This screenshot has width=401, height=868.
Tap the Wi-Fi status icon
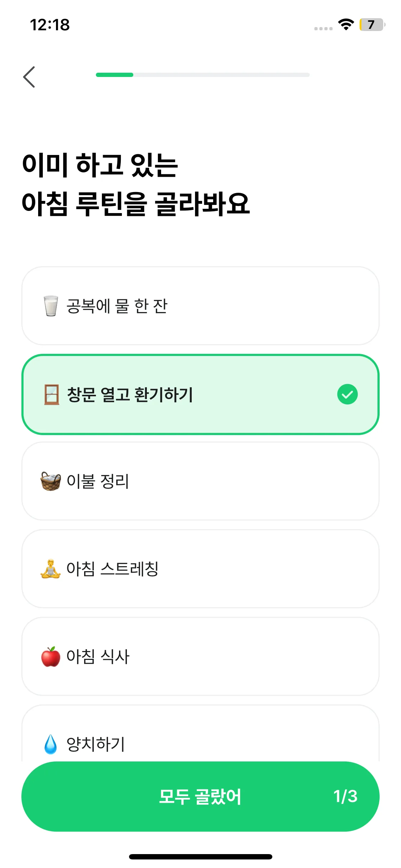point(346,25)
